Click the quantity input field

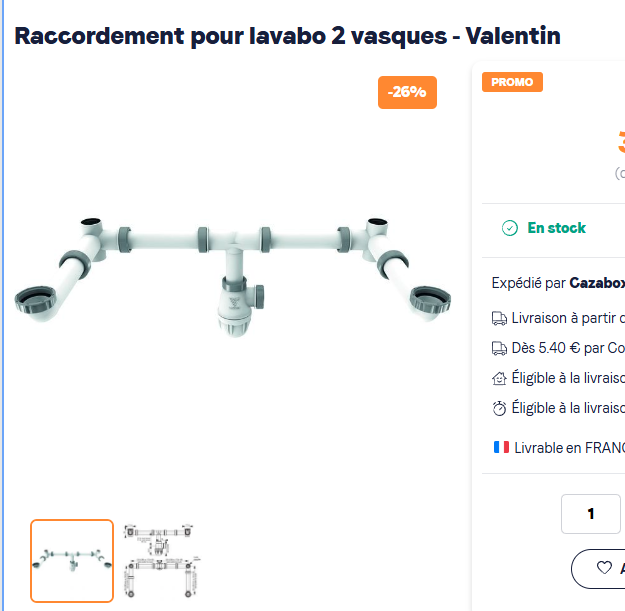pos(591,514)
